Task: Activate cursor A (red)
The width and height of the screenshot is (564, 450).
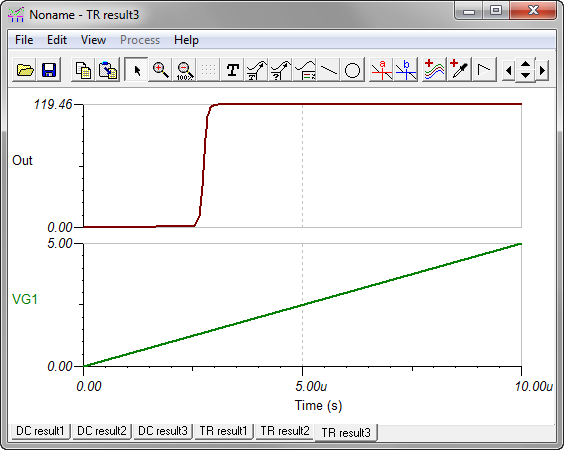Action: (382, 69)
